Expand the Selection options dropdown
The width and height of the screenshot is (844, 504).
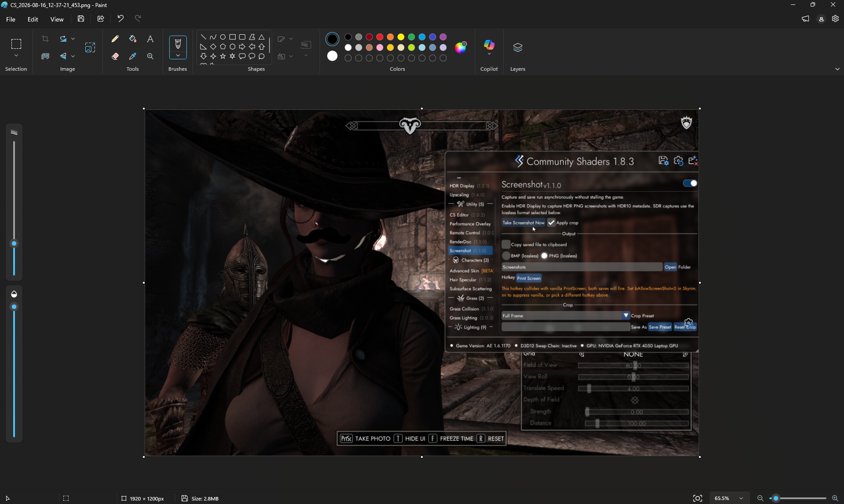click(16, 56)
